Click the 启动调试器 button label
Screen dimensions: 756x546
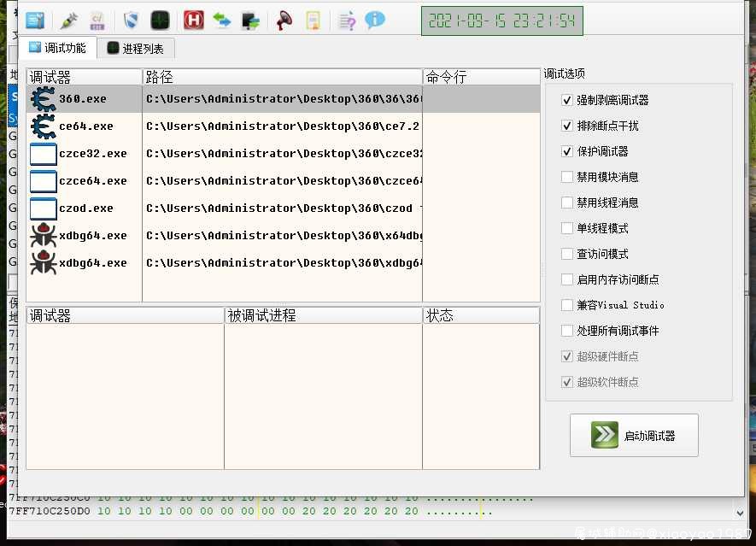[649, 436]
